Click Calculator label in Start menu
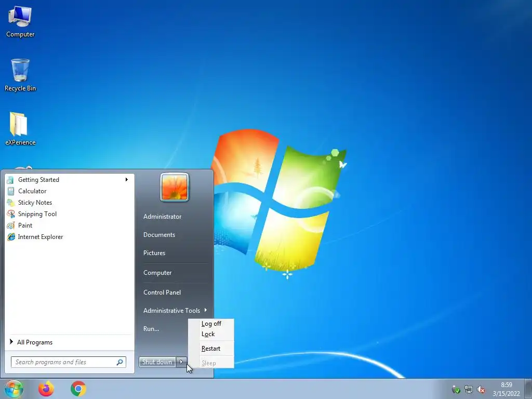The image size is (532, 399). click(x=32, y=191)
